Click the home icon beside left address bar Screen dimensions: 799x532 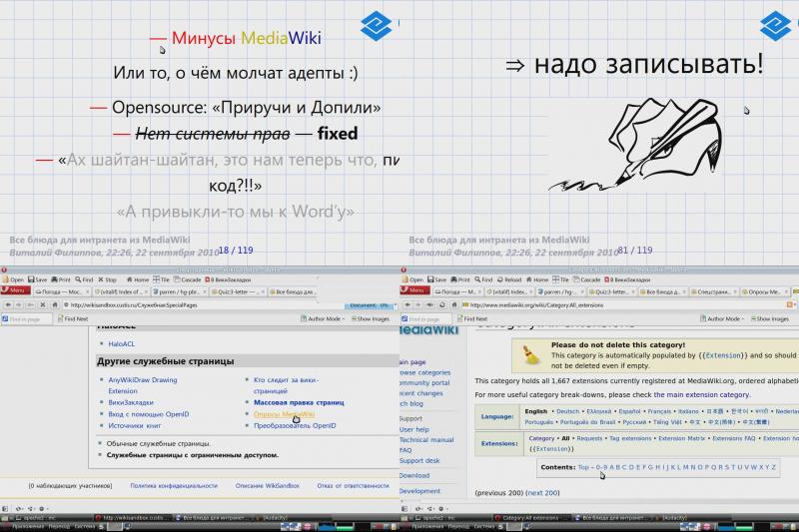[55, 305]
